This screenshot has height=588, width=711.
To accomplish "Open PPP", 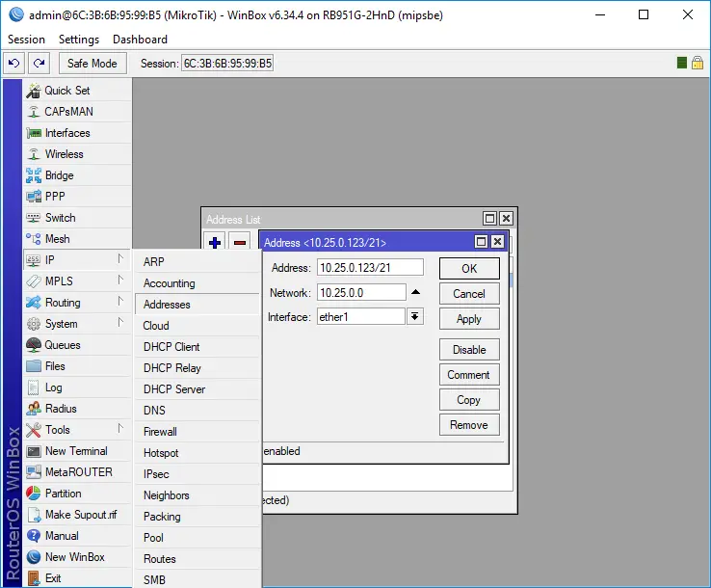I will [77, 197].
